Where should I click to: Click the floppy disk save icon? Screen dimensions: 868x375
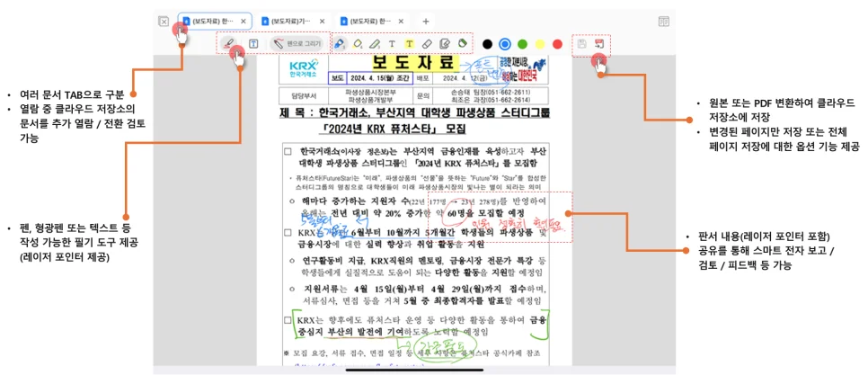581,44
